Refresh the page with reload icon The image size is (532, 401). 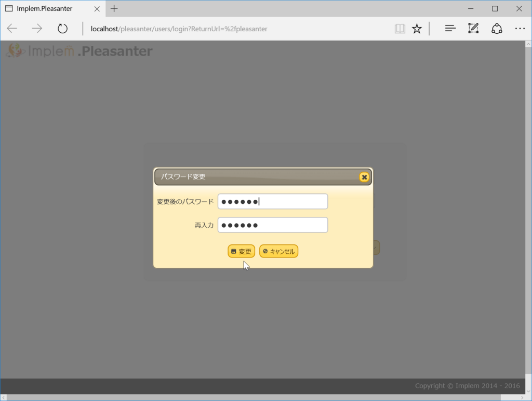[x=62, y=29]
